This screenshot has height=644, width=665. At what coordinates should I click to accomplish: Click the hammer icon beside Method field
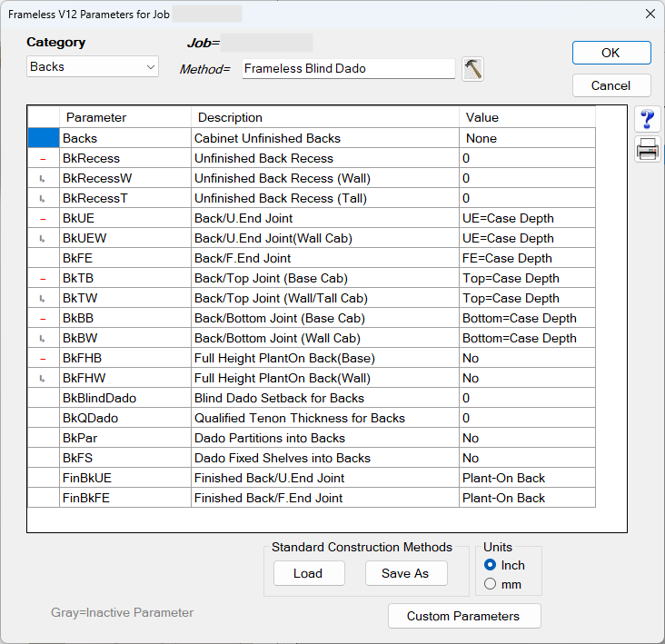(x=472, y=69)
